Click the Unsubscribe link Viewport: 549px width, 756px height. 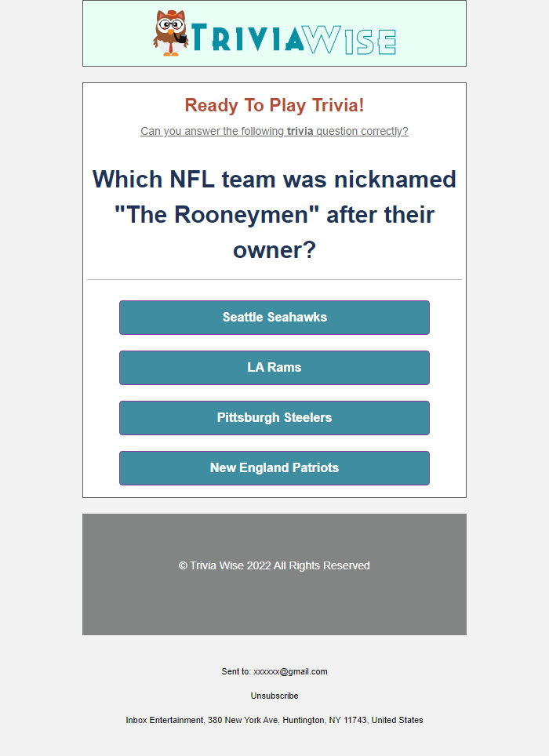[274, 696]
